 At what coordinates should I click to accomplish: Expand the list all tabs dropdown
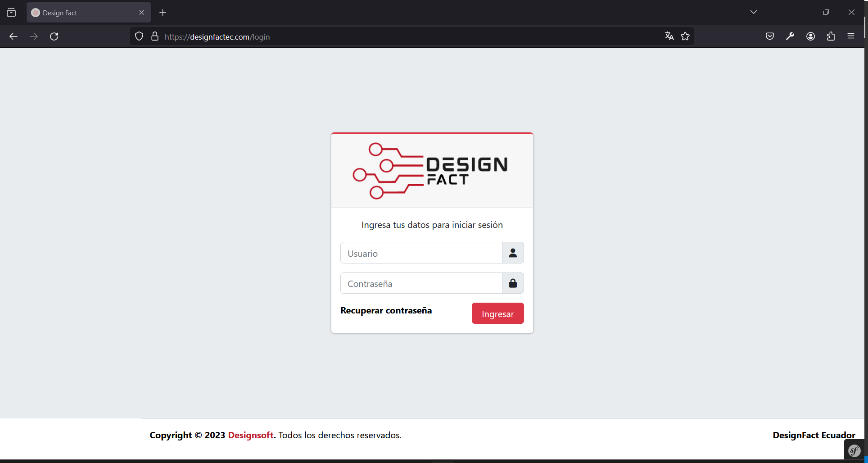pyautogui.click(x=754, y=12)
